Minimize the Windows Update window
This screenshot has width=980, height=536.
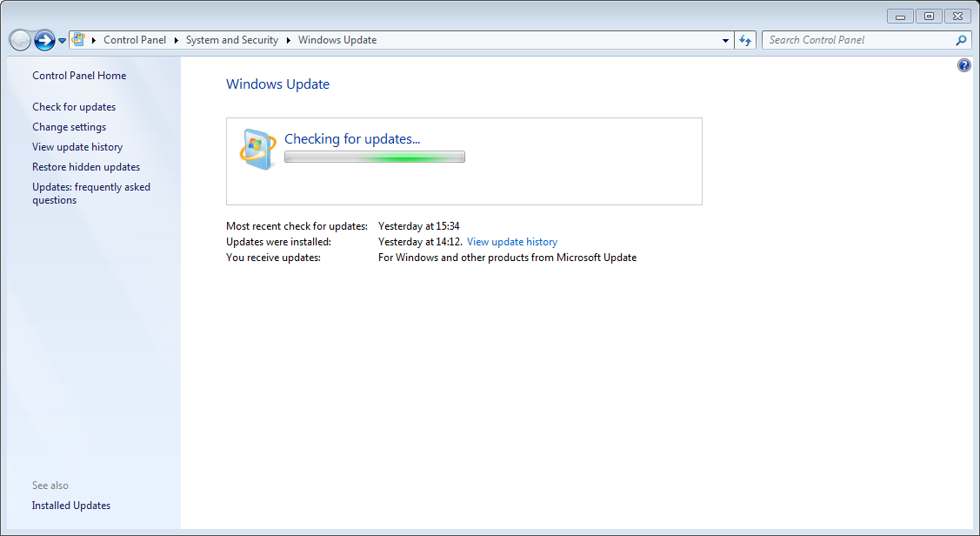(x=900, y=17)
